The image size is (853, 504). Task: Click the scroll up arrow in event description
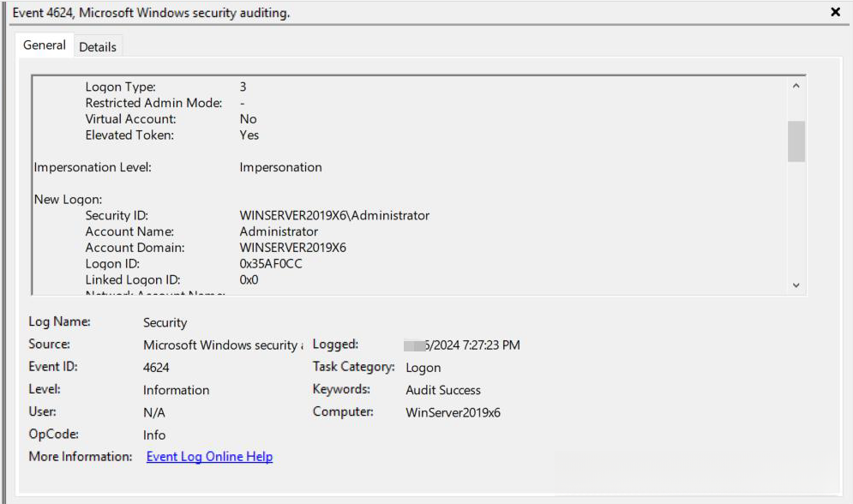pos(796,86)
